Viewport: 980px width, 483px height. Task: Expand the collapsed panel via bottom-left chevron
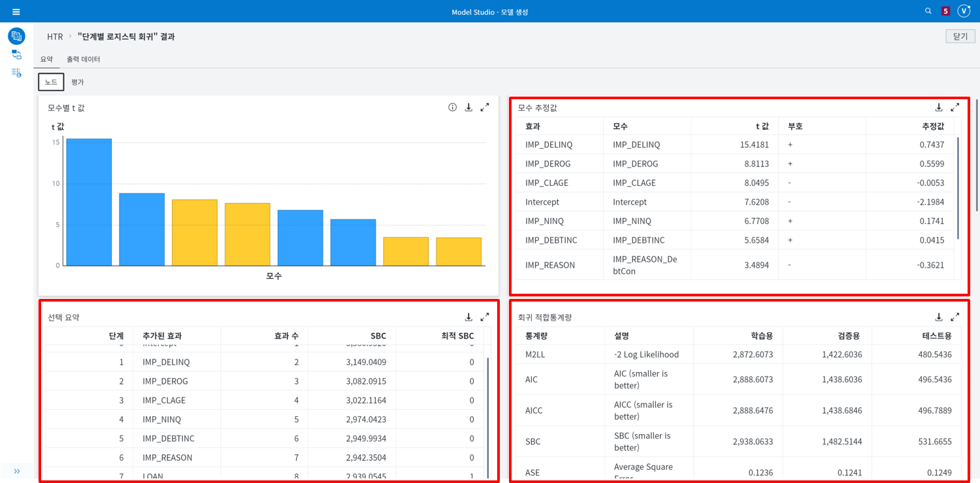17,470
